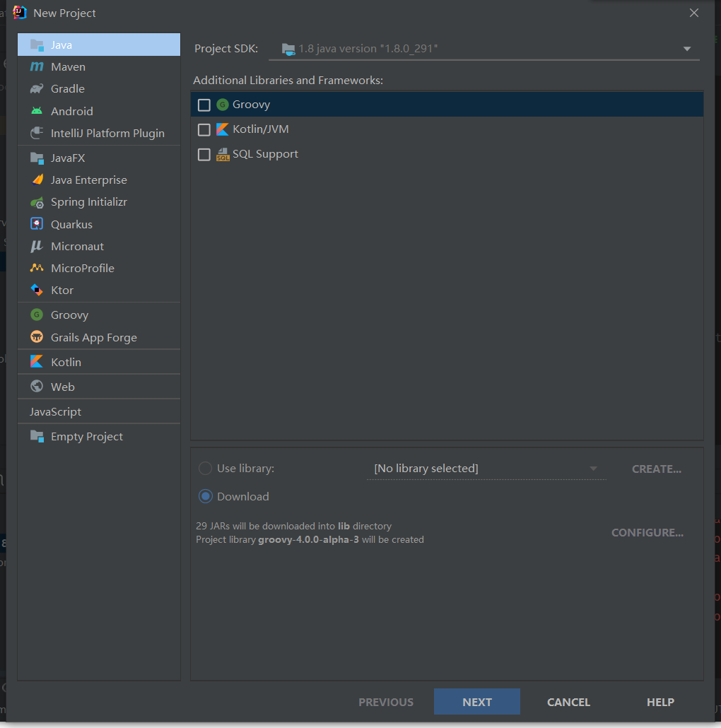Viewport: 721px width, 728px height.
Task: Click the JavaFX label in sidebar
Action: tap(68, 158)
